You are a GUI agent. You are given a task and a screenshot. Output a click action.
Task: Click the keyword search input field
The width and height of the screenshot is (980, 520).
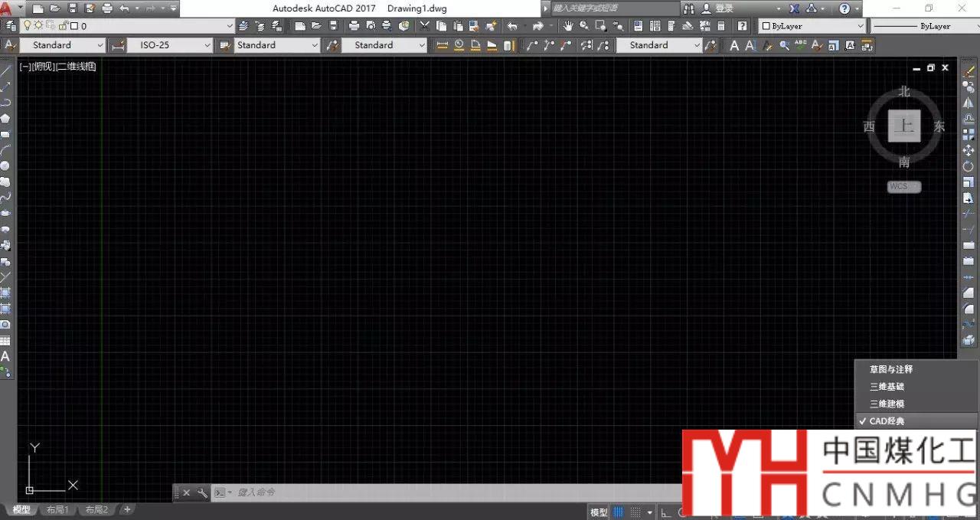tap(616, 8)
